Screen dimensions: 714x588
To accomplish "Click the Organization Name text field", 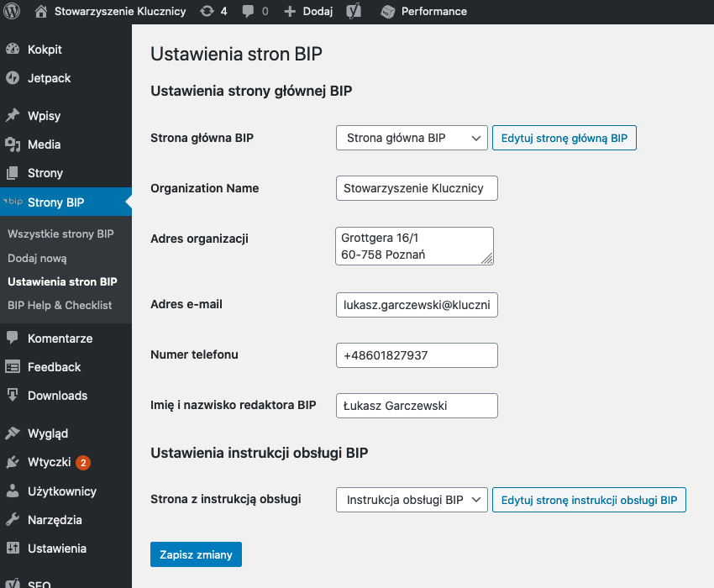I will (x=416, y=188).
